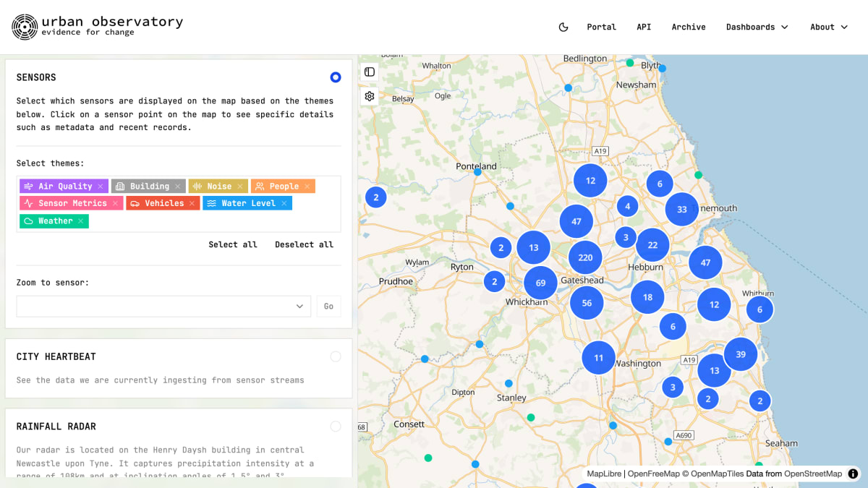Click the 4 sensor cluster marker
This screenshot has width=868, height=488.
pyautogui.click(x=627, y=206)
